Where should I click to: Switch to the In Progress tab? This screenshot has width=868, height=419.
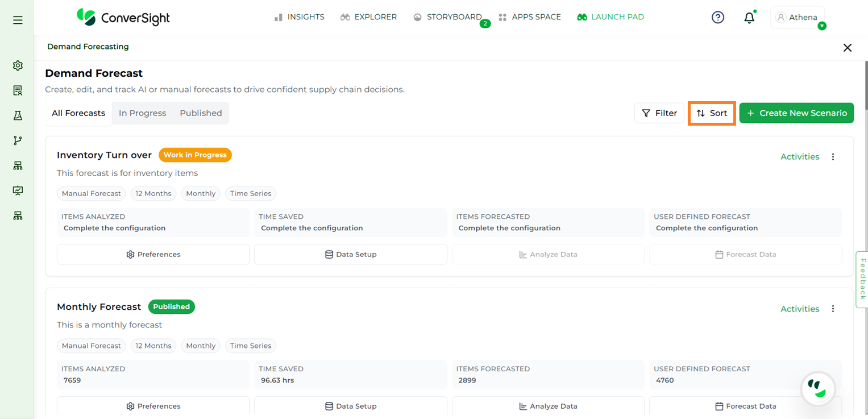[142, 113]
